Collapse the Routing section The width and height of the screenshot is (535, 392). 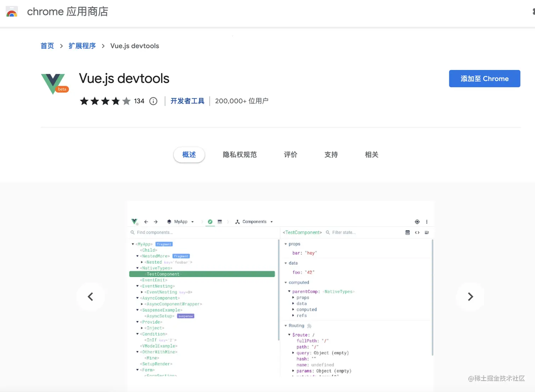[286, 326]
